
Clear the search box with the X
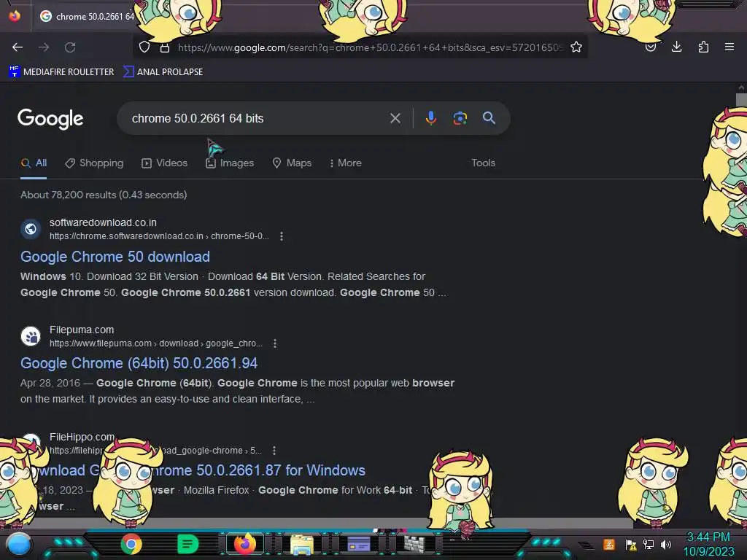click(x=395, y=118)
